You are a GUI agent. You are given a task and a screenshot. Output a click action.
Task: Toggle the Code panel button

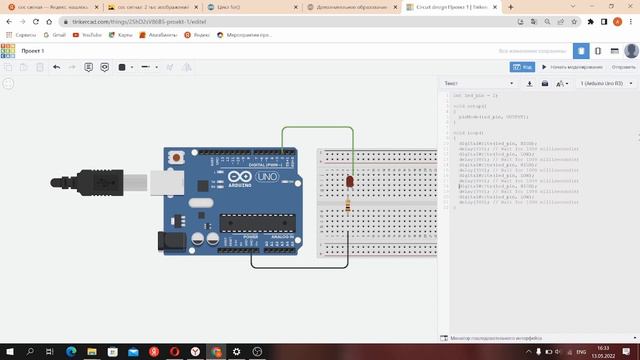tap(522, 67)
